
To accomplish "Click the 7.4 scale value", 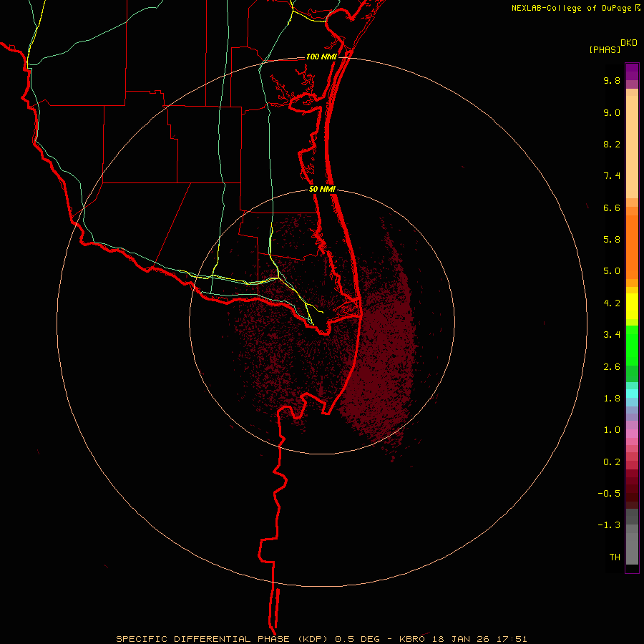I will tap(612, 176).
